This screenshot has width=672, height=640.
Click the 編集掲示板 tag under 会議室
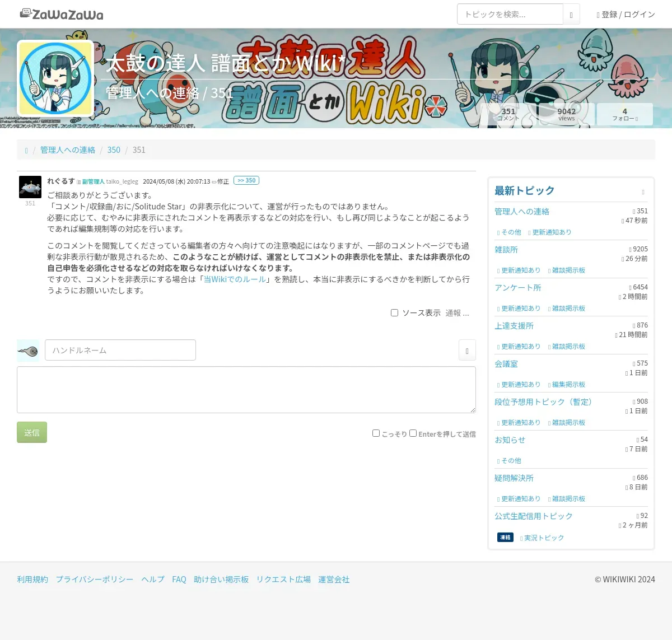pos(566,385)
